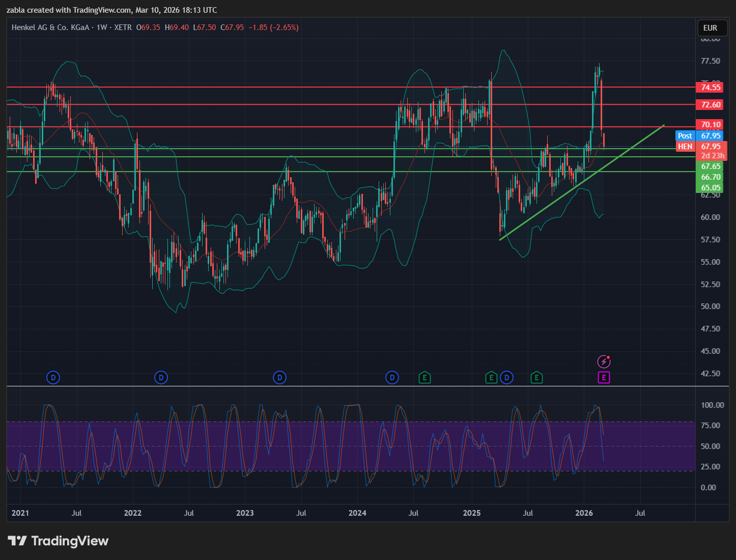This screenshot has height=560, width=736.
Task: Open the green earnings E marker in mid-2024
Action: click(424, 378)
